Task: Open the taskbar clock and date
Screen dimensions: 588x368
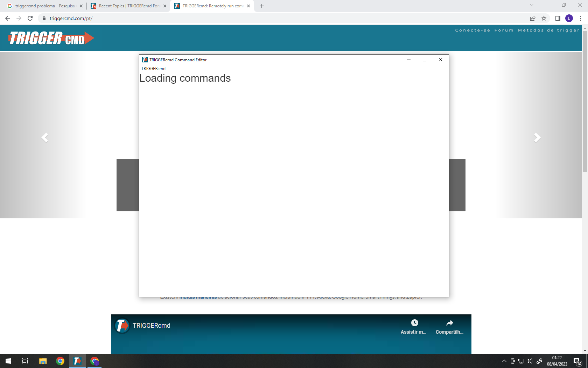Action: (x=557, y=361)
